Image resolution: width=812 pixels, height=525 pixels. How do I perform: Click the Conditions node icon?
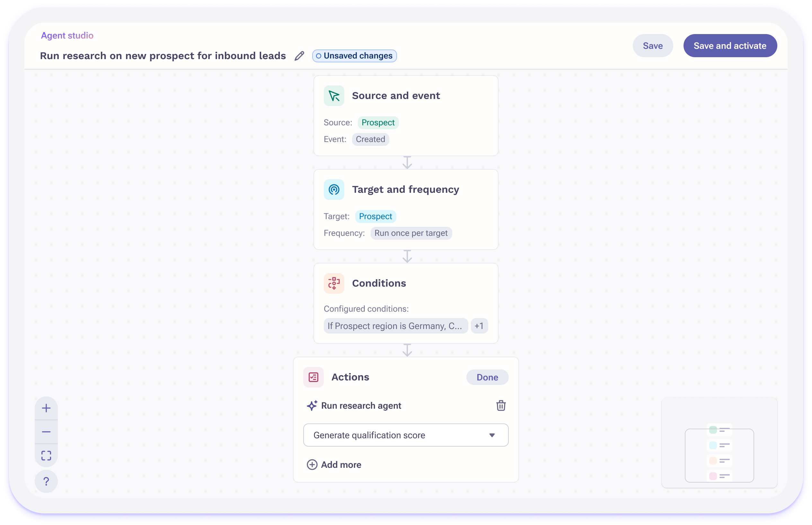pyautogui.click(x=334, y=283)
